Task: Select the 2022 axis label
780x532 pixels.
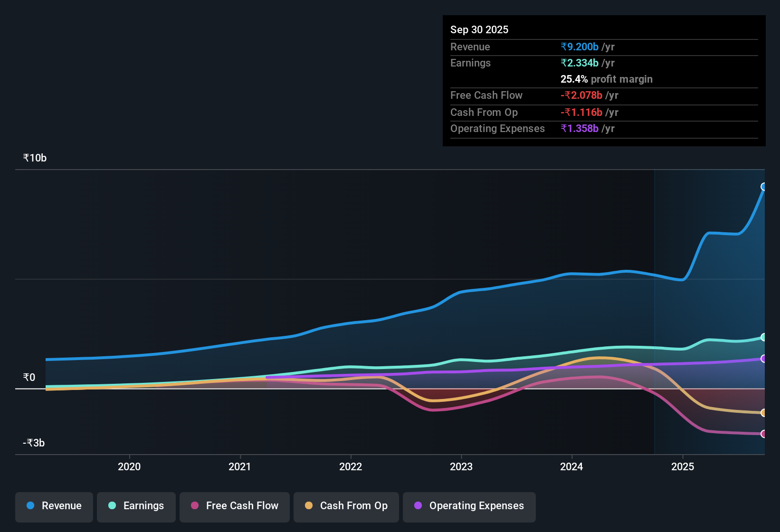Action: [351, 467]
